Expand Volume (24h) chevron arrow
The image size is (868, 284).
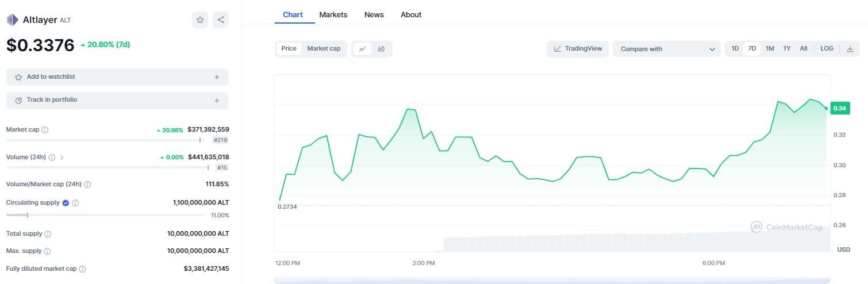click(x=62, y=157)
